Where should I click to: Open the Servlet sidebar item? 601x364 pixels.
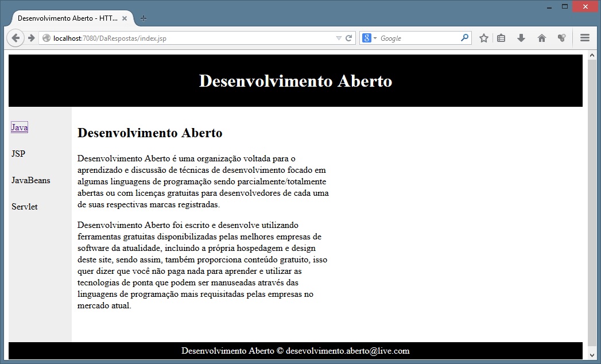point(25,207)
